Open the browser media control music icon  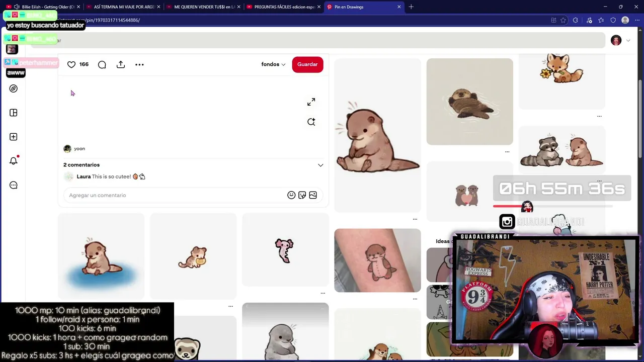589,20
